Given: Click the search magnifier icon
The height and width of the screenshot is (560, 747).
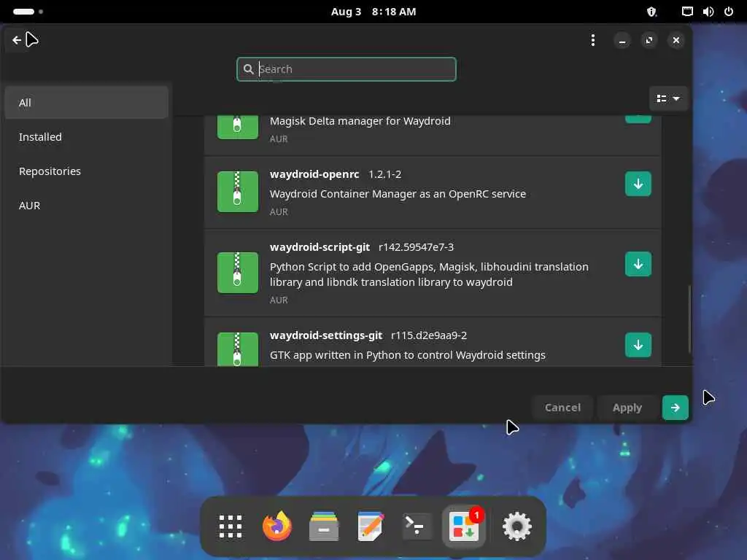Looking at the screenshot, I should point(248,69).
